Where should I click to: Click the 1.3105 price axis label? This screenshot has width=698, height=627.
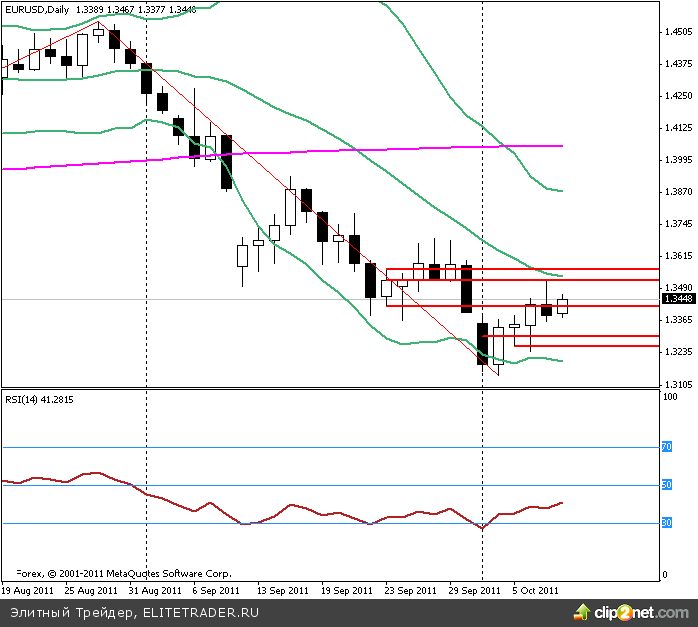[x=677, y=384]
